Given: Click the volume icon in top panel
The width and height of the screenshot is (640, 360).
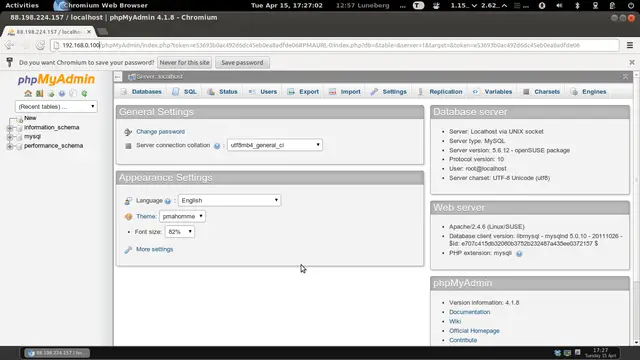Looking at the screenshot, I should [x=559, y=5].
